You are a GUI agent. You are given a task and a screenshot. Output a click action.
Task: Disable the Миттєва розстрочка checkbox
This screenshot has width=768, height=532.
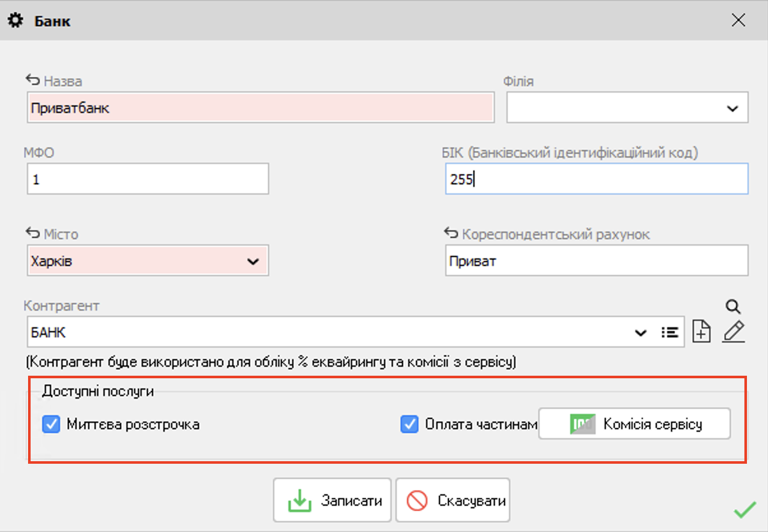point(51,424)
